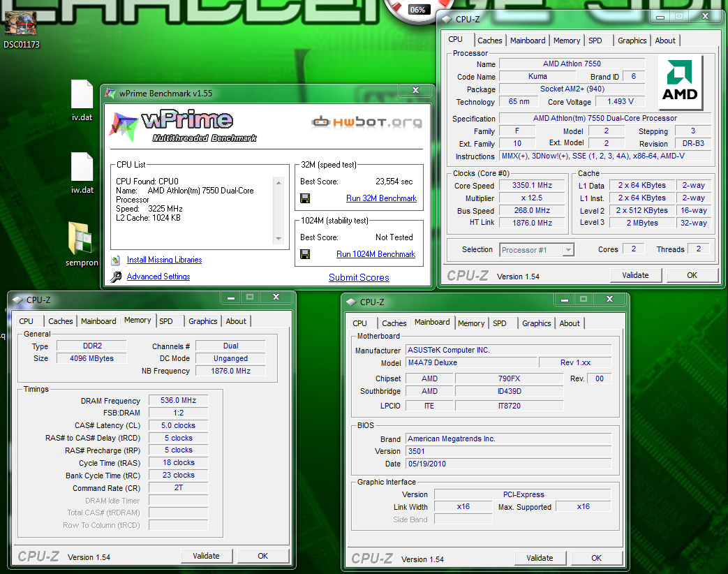The height and width of the screenshot is (574, 728).
Task: Open SPD tab in Memory CPU-Z window
Action: coord(165,321)
